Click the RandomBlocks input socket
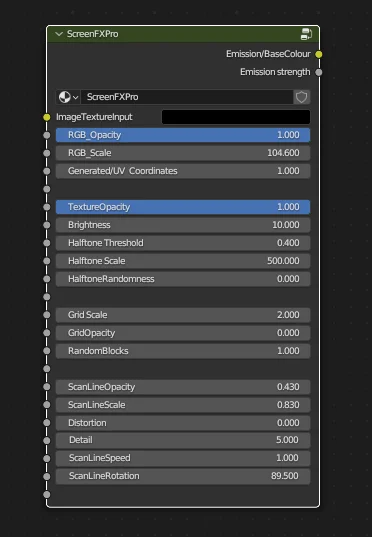The width and height of the screenshot is (372, 537). 47,351
